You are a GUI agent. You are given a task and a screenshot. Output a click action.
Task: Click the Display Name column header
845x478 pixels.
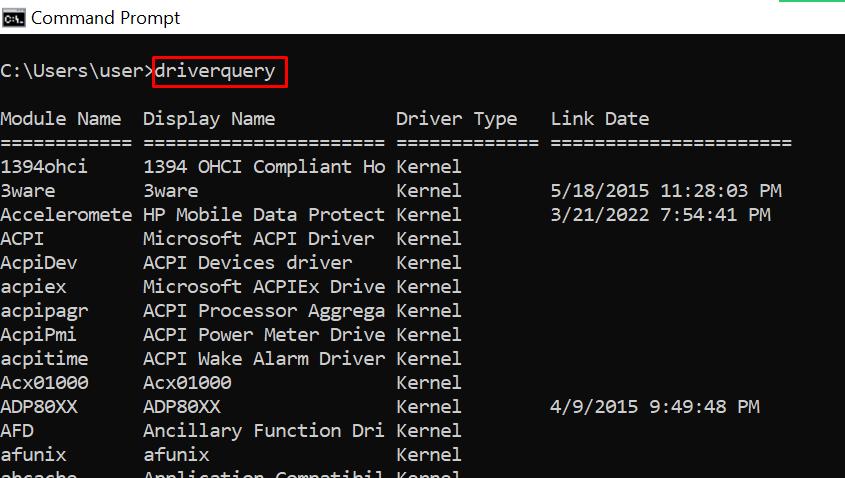click(x=208, y=119)
